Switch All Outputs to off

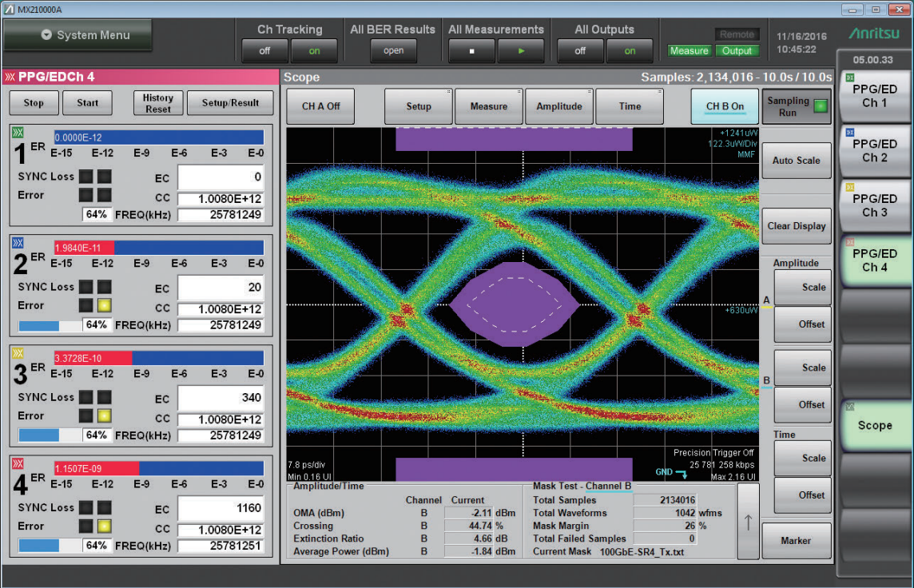[580, 51]
